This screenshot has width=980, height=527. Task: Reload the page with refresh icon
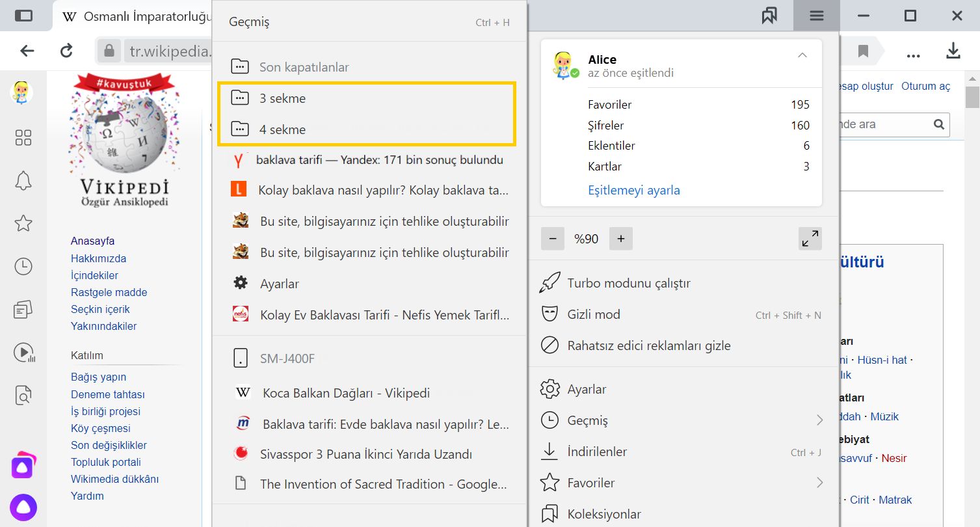[x=66, y=51]
